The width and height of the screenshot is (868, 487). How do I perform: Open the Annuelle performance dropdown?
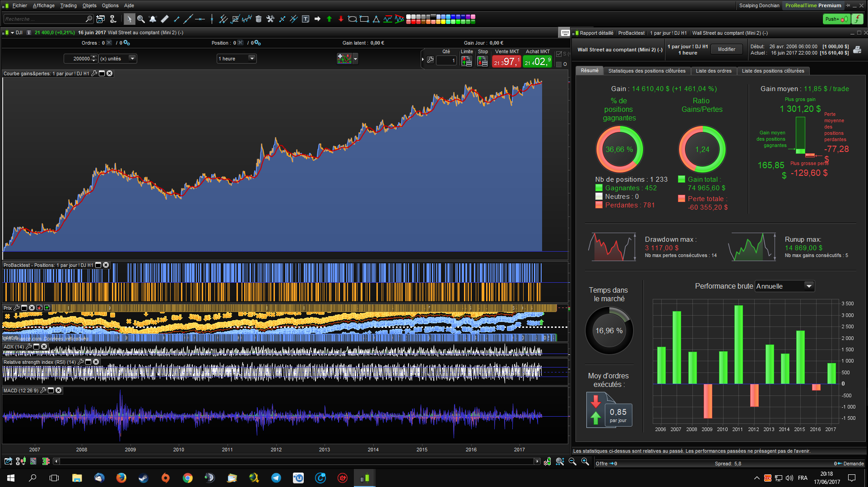(809, 286)
